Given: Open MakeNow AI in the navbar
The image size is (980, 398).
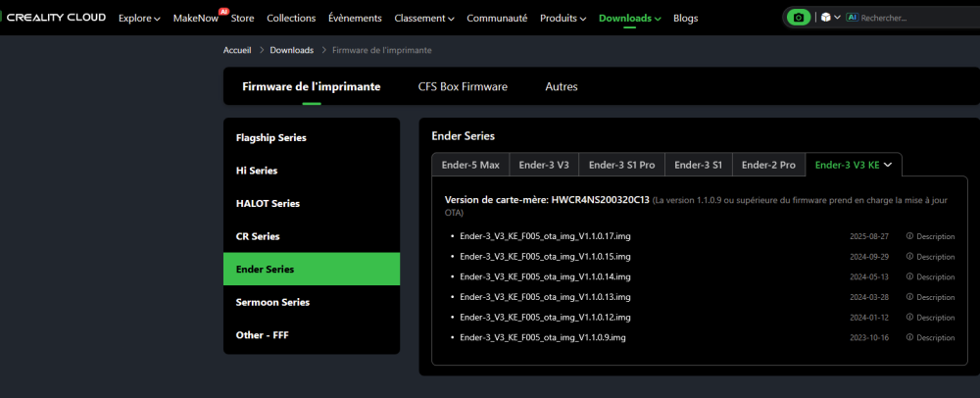Looking at the screenshot, I should [x=196, y=18].
